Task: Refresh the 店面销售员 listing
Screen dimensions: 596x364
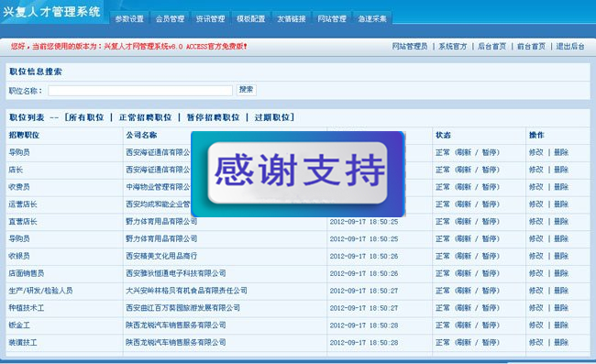Action: coord(465,273)
